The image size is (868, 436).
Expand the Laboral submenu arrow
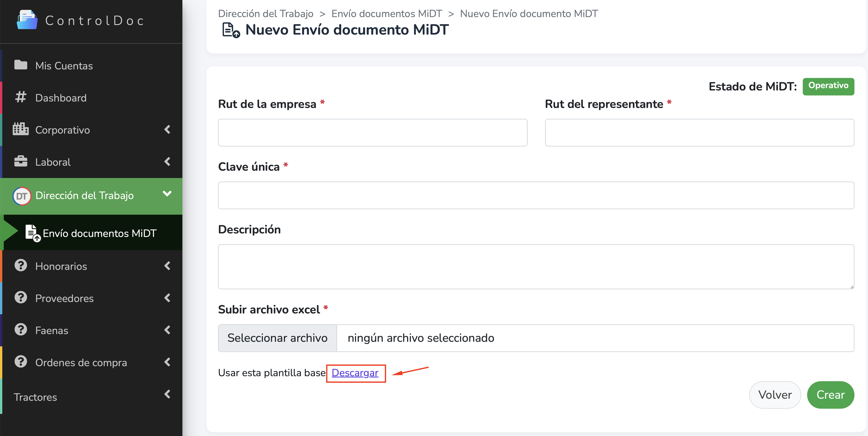coord(167,161)
